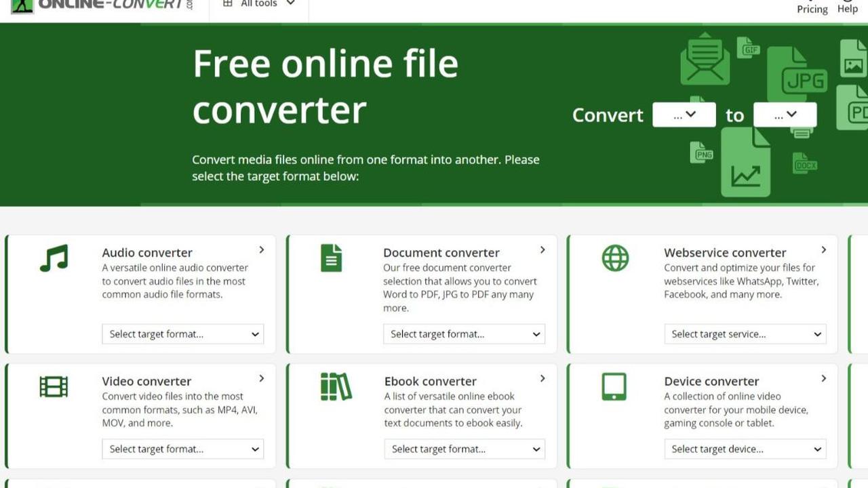Viewport: 868px width, 488px height.
Task: Open the Webservice converter heading link
Action: point(725,252)
